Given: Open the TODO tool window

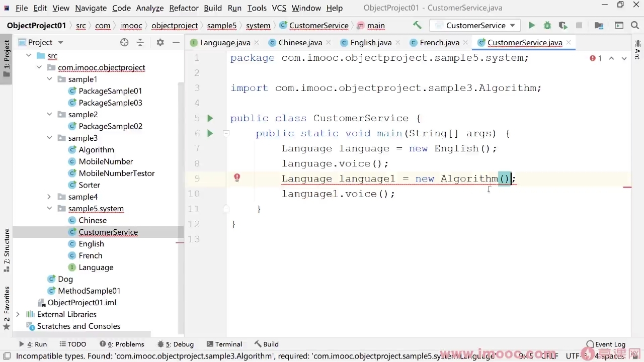Looking at the screenshot, I should click(72, 344).
